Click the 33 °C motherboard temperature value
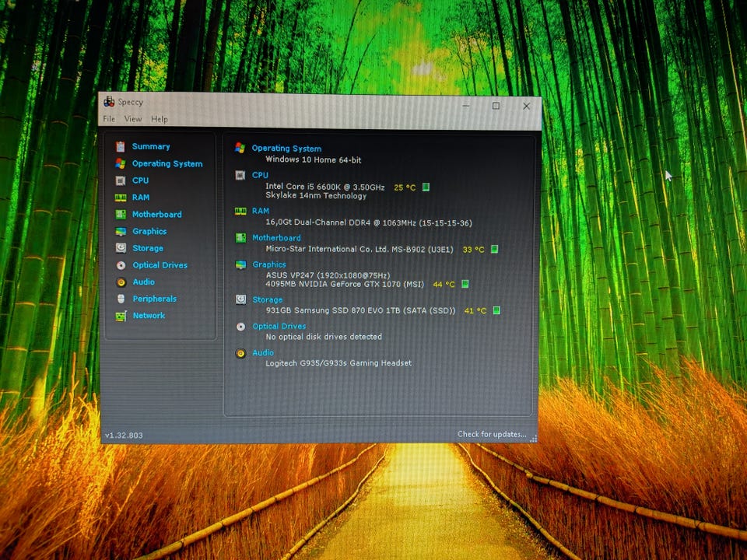Screen dimensions: 747x560 click(x=473, y=250)
